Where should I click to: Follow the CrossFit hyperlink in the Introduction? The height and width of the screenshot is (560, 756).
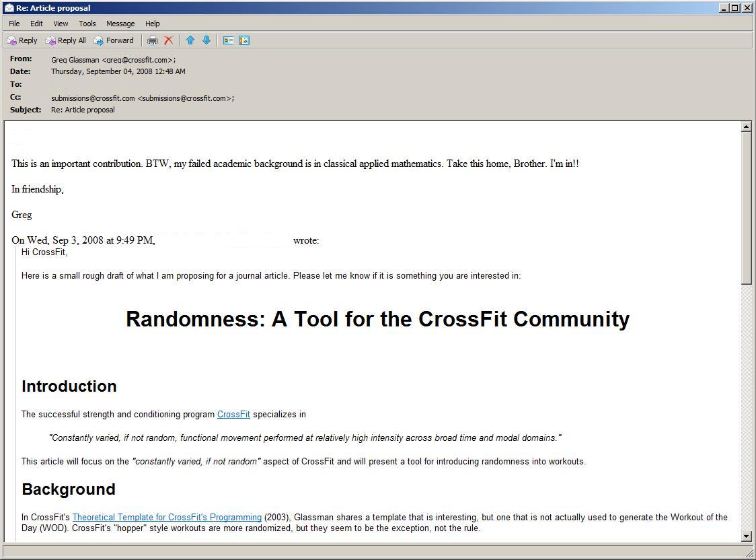coord(233,415)
